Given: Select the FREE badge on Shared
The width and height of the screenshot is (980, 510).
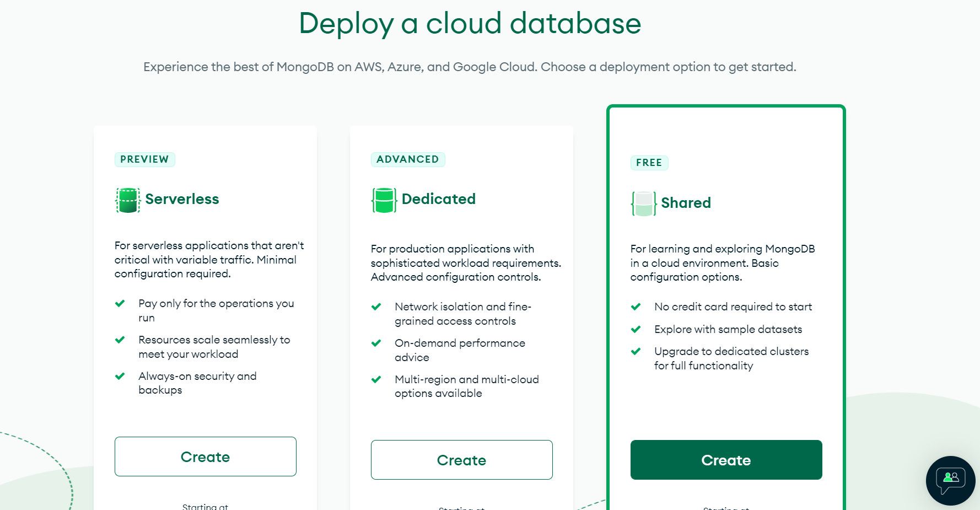Looking at the screenshot, I should 649,163.
